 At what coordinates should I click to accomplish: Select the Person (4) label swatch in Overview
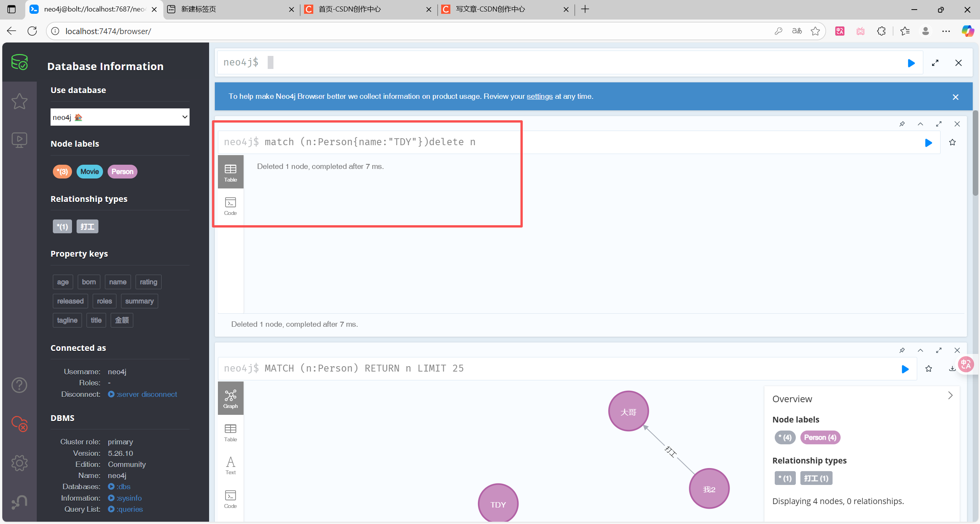click(x=820, y=437)
